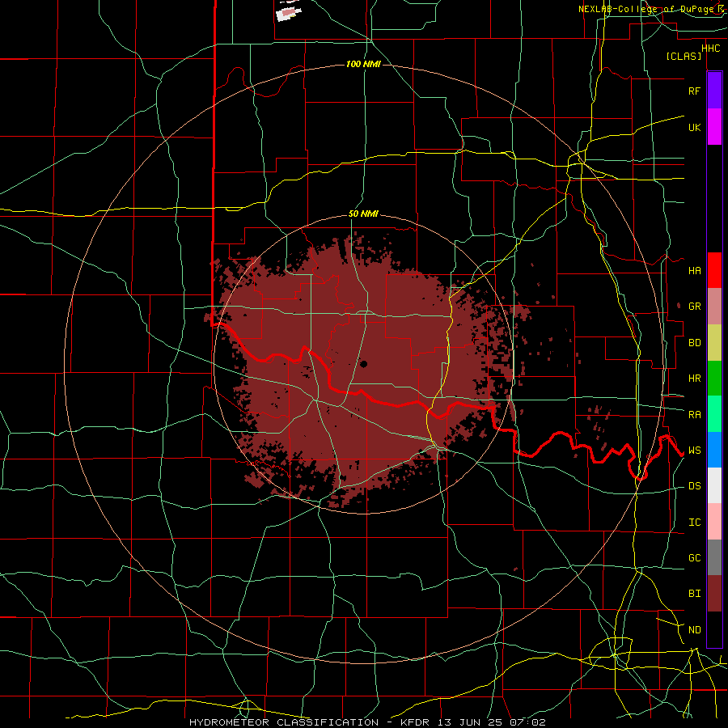Click the UK legend label
This screenshot has width=728, height=728.
694,127
